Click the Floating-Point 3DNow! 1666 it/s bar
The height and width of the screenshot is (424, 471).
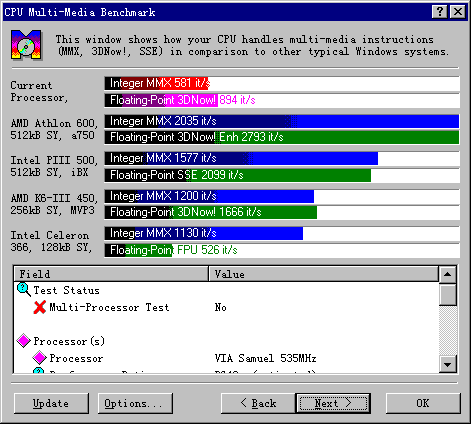pyautogui.click(x=282, y=212)
